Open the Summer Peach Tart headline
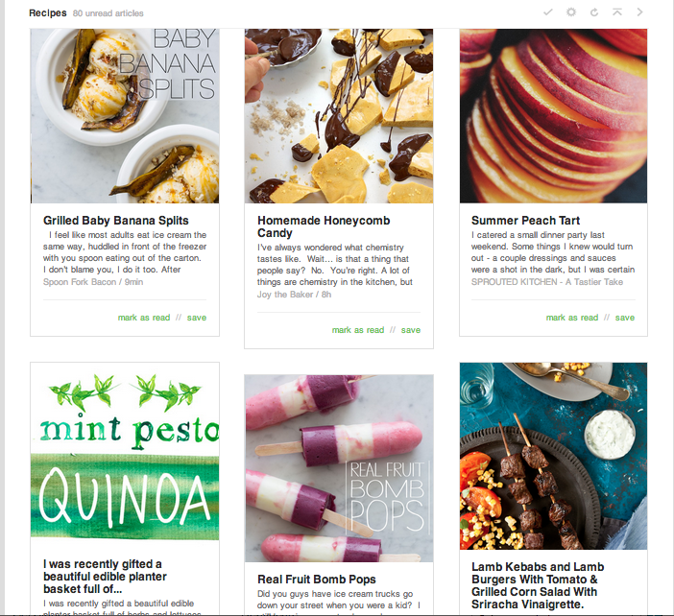This screenshot has height=616, width=674. (x=525, y=221)
